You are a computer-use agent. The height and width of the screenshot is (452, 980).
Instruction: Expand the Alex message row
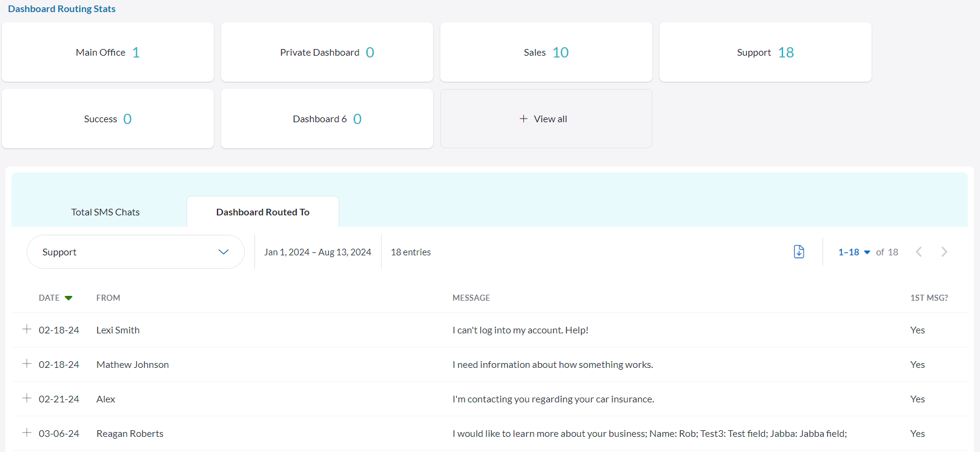tap(27, 398)
